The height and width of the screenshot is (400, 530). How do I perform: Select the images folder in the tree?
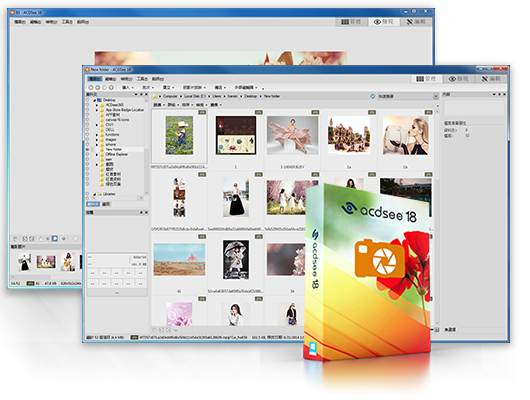point(111,139)
